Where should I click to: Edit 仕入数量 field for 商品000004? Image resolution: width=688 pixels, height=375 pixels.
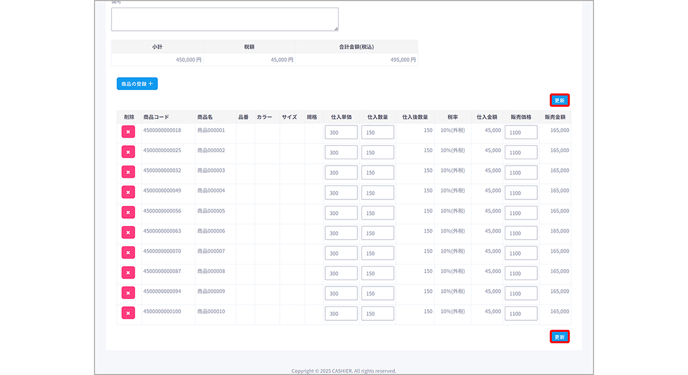pos(378,193)
